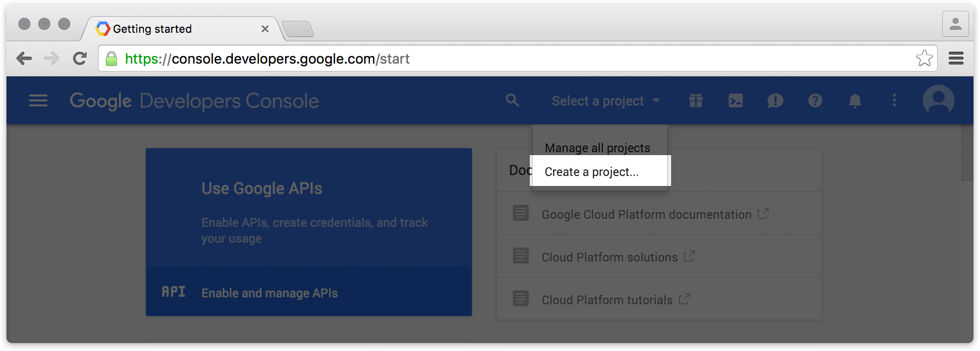Click Enable and manage APIs
The height and width of the screenshot is (351, 980).
[269, 293]
